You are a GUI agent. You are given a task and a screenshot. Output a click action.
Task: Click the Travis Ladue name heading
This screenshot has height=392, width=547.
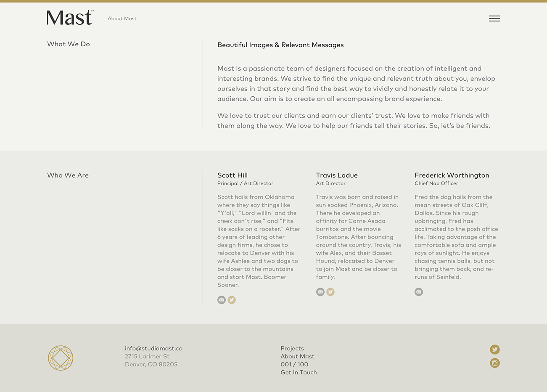337,175
